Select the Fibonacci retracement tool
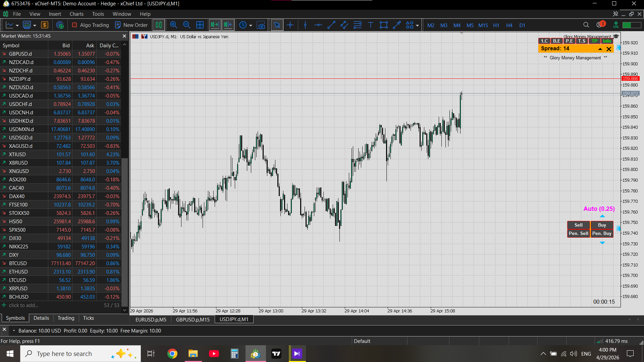This screenshot has width=644, height=362. pos(358,25)
